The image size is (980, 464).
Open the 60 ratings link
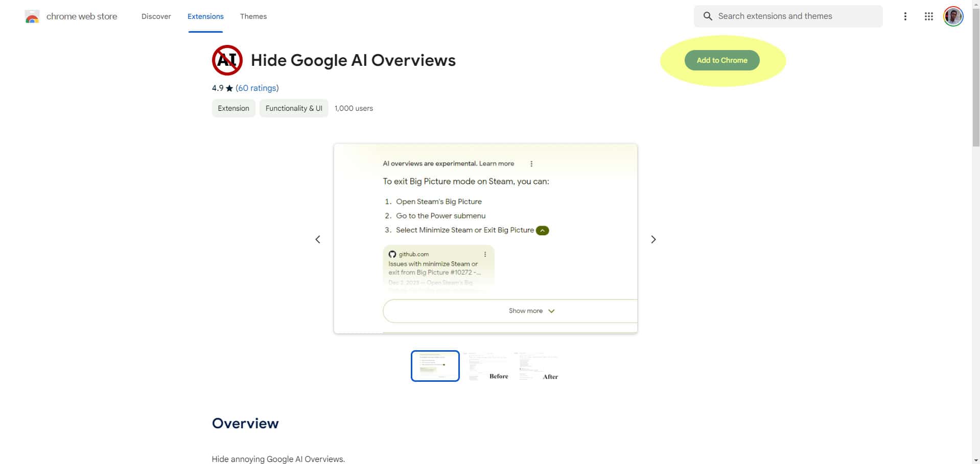(257, 88)
